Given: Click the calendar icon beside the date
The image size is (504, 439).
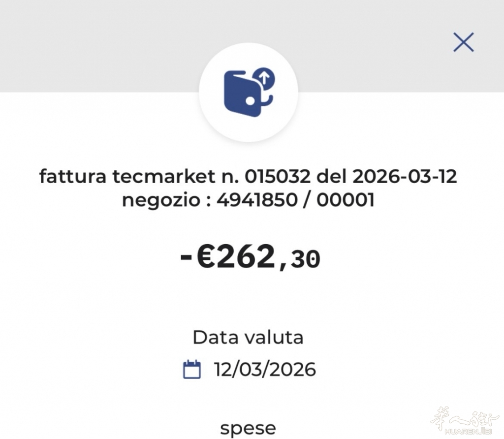Looking at the screenshot, I should pos(192,369).
